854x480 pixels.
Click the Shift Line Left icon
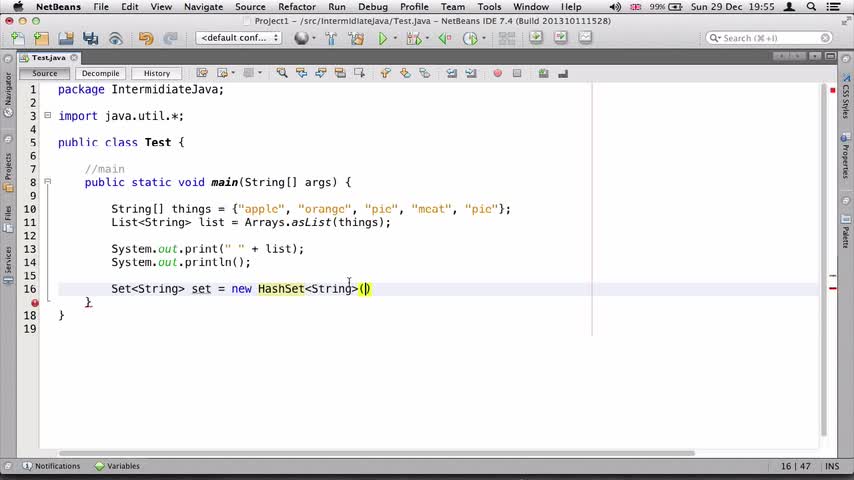click(x=452, y=73)
